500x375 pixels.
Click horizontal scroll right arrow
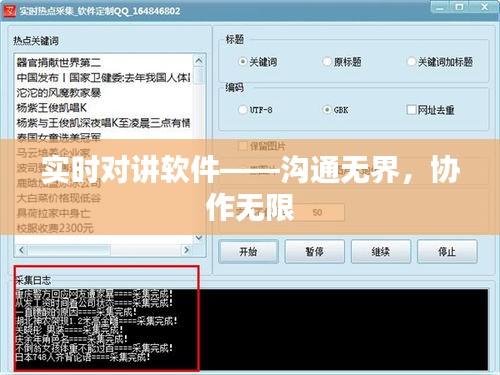click(186, 250)
